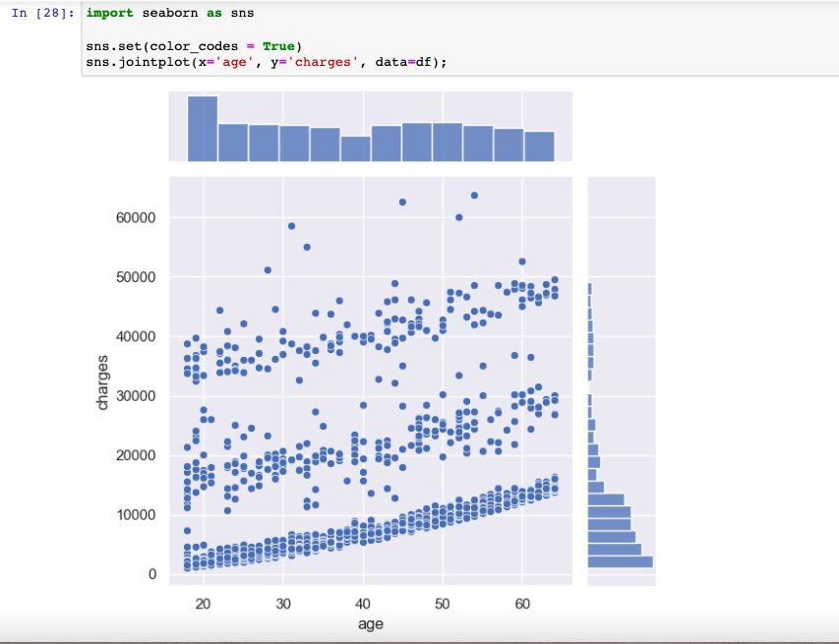Click the scatter point at age 28 near 51000
Screen dimensions: 839x644
[268, 270]
